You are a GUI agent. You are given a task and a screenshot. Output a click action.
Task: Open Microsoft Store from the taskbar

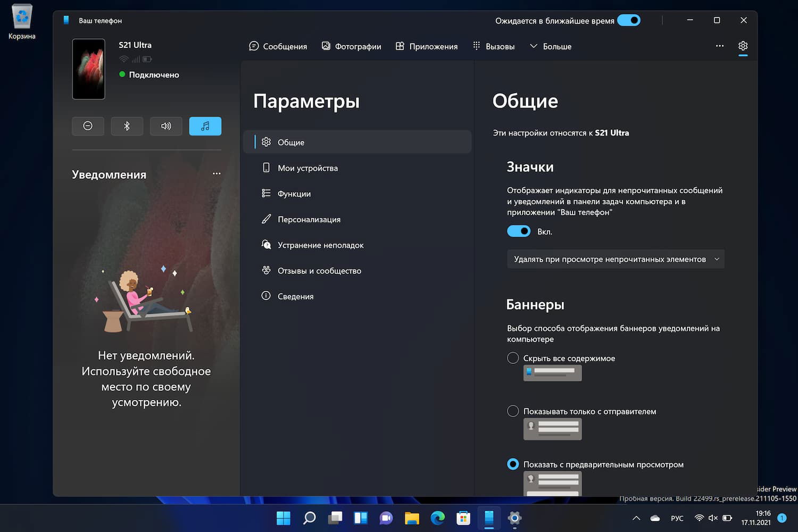point(463,518)
